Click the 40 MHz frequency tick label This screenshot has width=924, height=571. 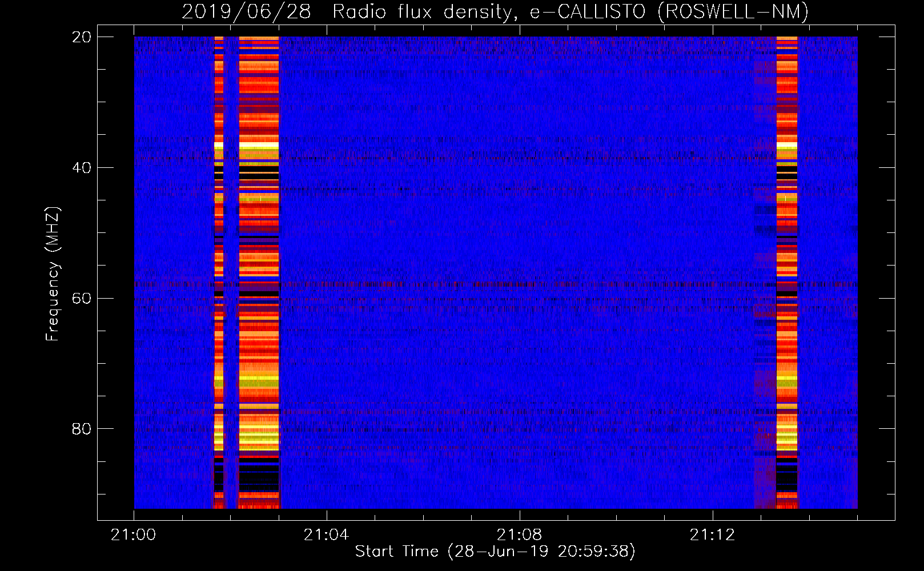(81, 168)
